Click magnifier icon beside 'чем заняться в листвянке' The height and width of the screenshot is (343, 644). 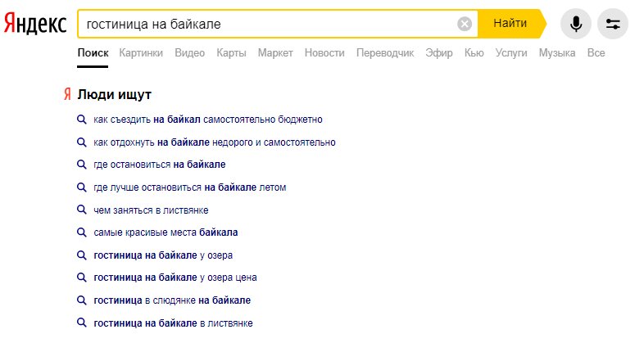pyautogui.click(x=82, y=210)
